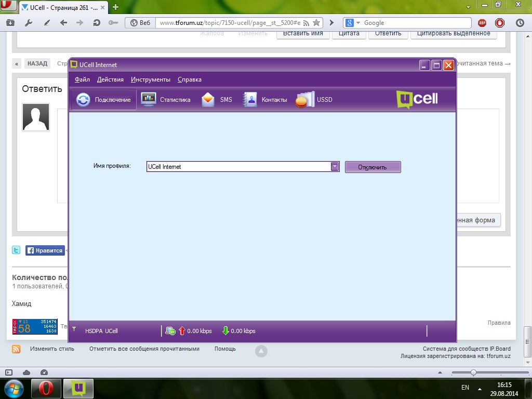This screenshot has width=532, height=399.
Task: Switch to the Подключение connection view
Action: [x=104, y=100]
